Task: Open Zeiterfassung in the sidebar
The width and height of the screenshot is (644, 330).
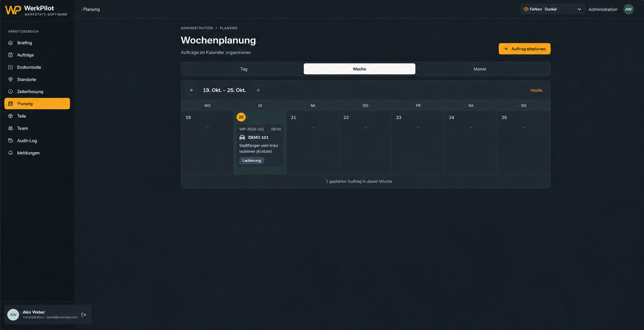Action: [x=37, y=92]
